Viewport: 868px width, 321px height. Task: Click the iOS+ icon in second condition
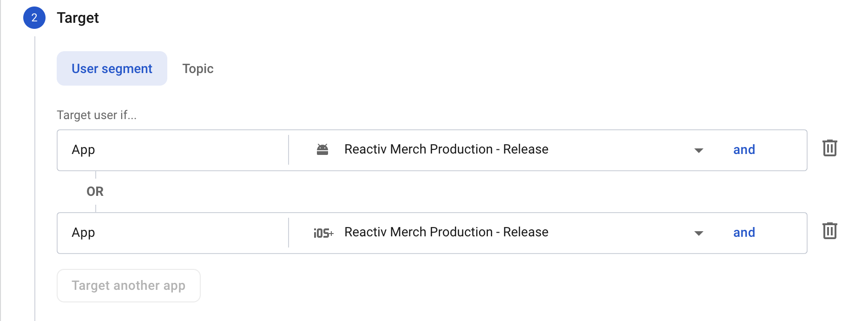[x=323, y=233]
